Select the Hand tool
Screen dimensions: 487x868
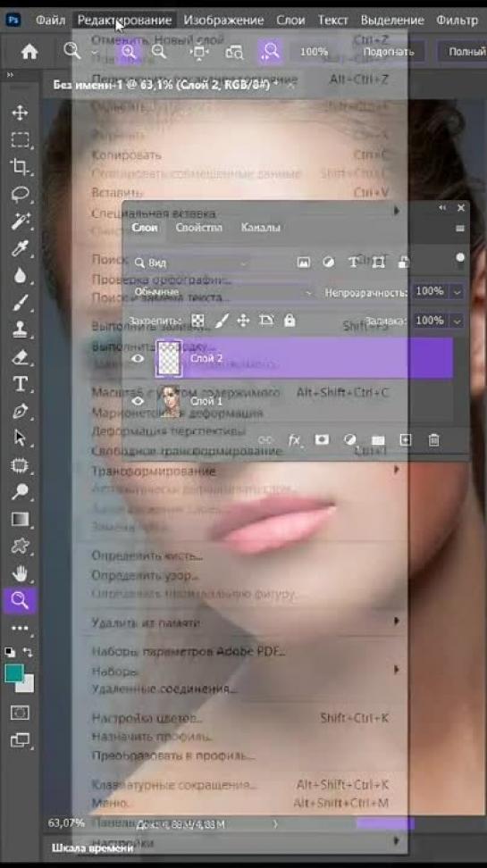tap(20, 573)
